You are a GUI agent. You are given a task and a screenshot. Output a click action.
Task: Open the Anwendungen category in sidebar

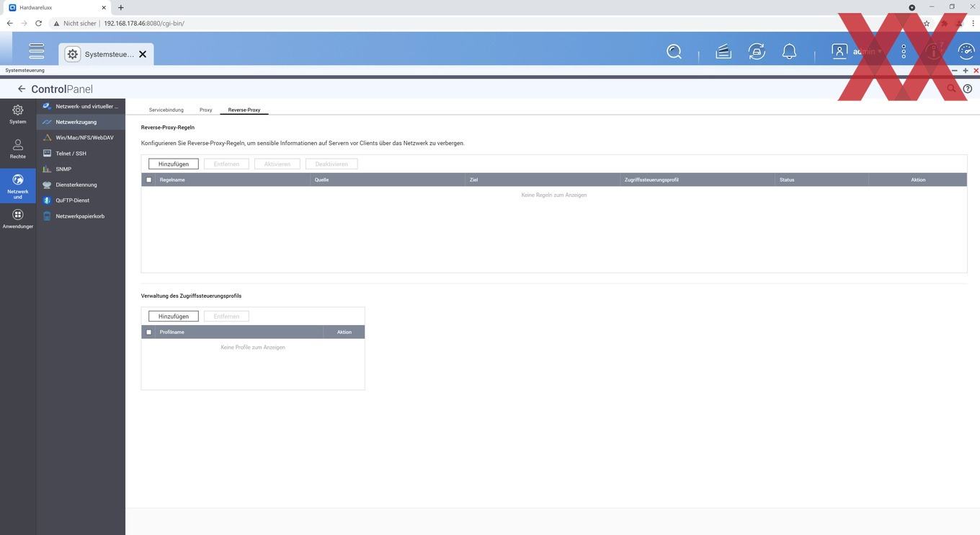coord(18,219)
